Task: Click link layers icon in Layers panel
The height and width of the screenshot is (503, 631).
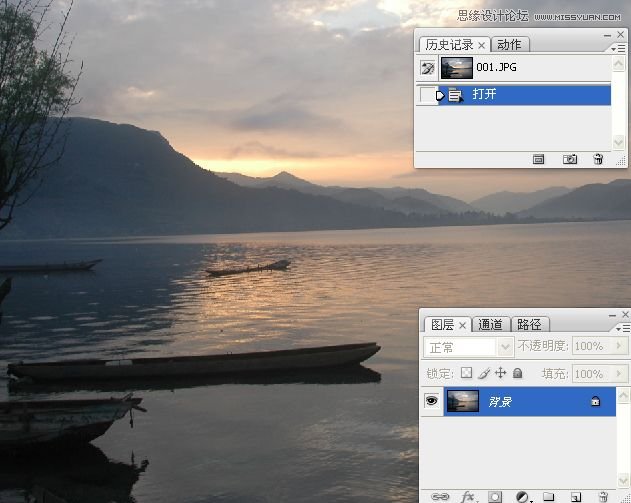Action: 439,497
